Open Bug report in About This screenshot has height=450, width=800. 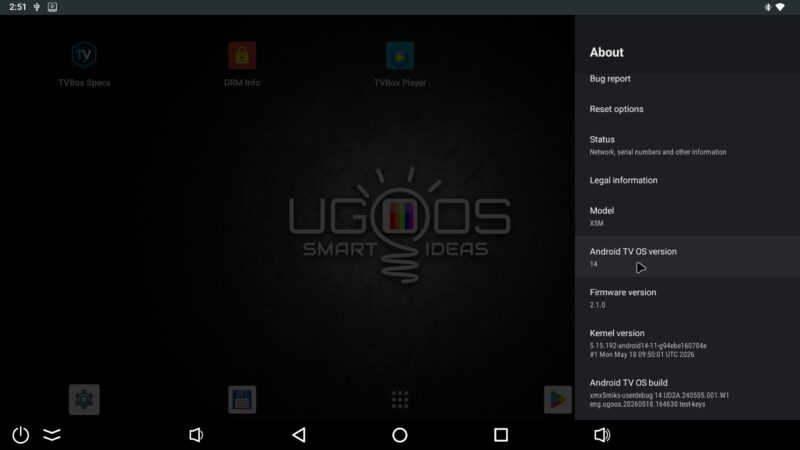(x=687, y=79)
